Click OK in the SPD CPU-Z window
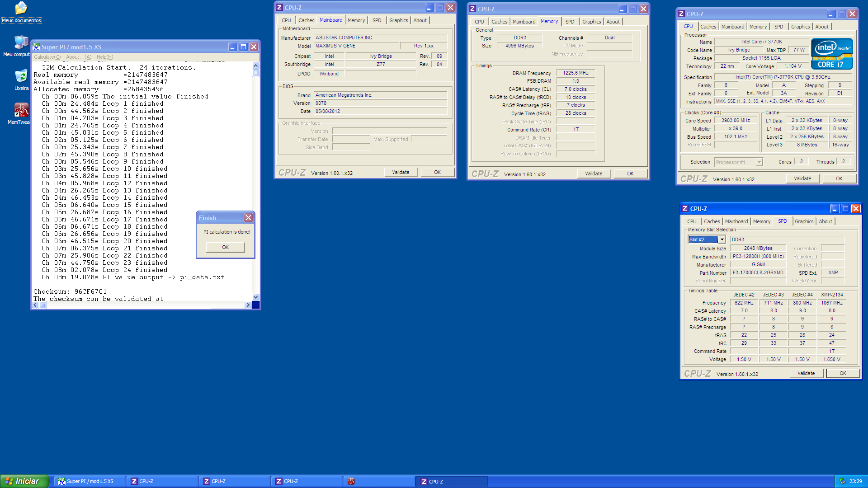This screenshot has width=868, height=488. point(843,373)
